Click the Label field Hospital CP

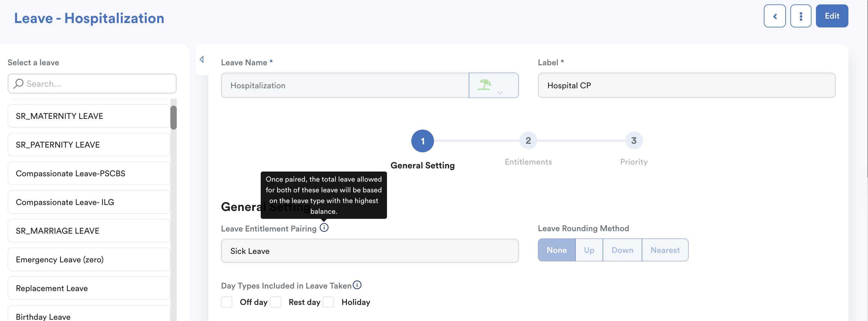pos(687,85)
